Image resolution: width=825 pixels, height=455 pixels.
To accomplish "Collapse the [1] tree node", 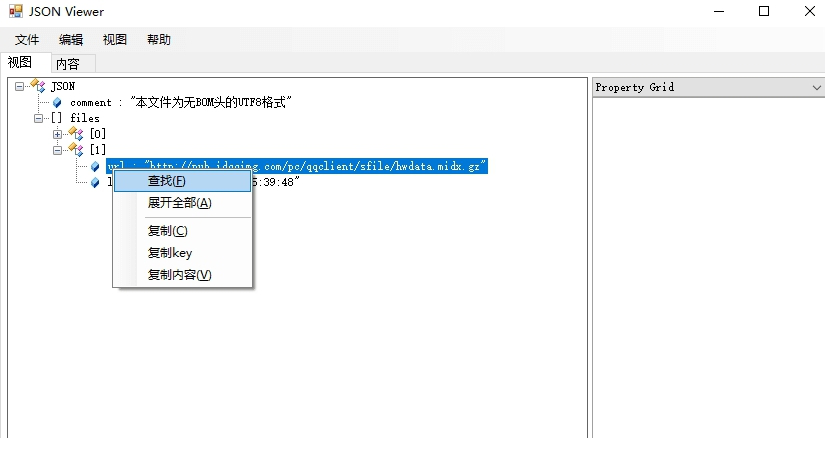I will click(x=58, y=150).
